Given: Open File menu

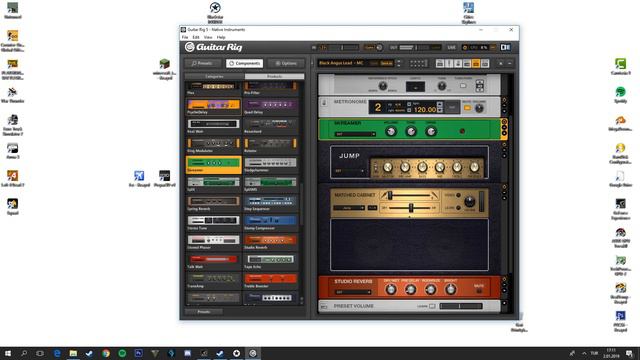Looking at the screenshot, I should pos(185,37).
